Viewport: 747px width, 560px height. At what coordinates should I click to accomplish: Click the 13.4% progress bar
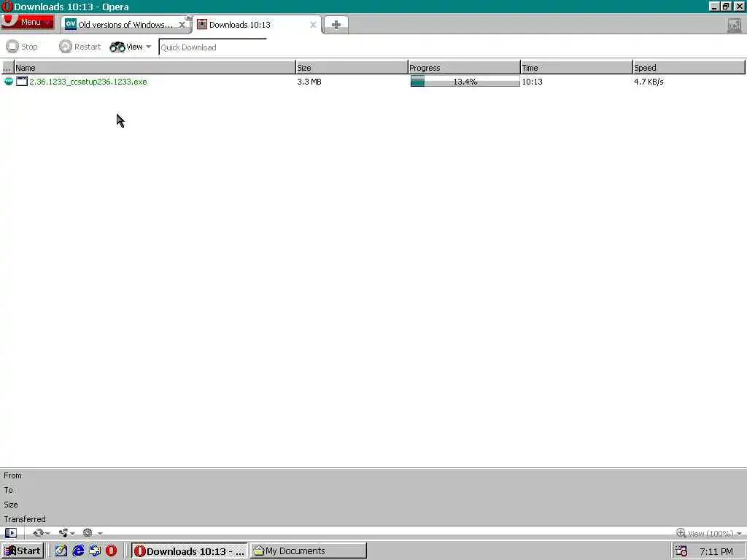[x=465, y=82]
